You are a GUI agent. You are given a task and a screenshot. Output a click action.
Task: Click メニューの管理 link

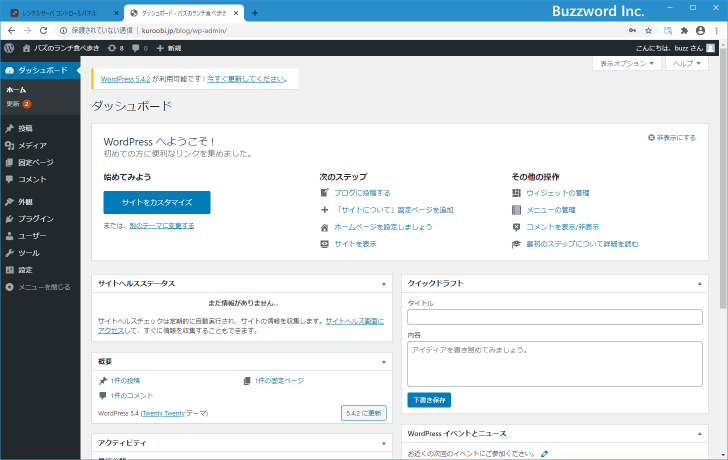[x=551, y=210]
